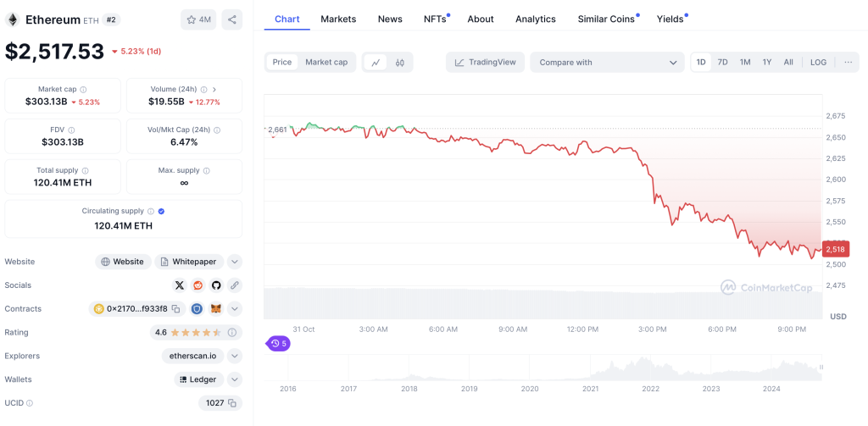Expand the Website row chevron
Viewport: 868px width, 426px height.
coord(235,262)
